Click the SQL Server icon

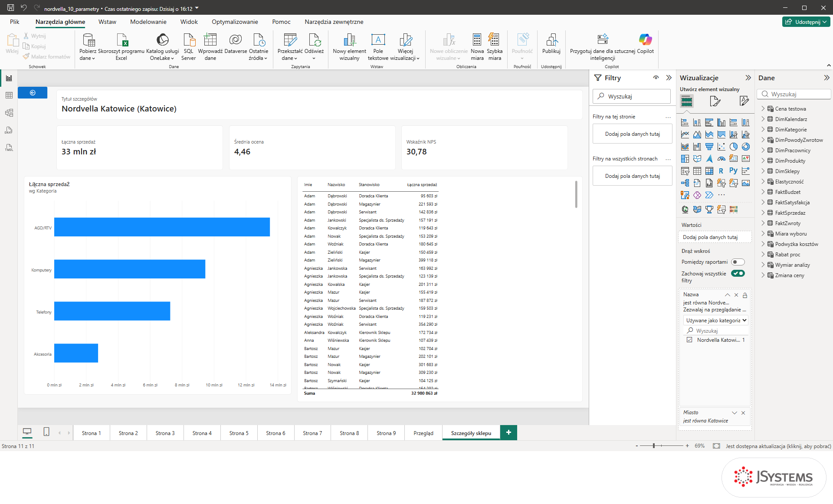click(x=189, y=40)
